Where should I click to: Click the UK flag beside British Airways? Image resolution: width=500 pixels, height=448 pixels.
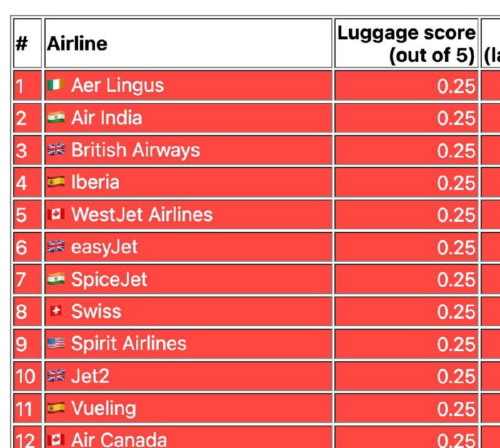pyautogui.click(x=56, y=149)
